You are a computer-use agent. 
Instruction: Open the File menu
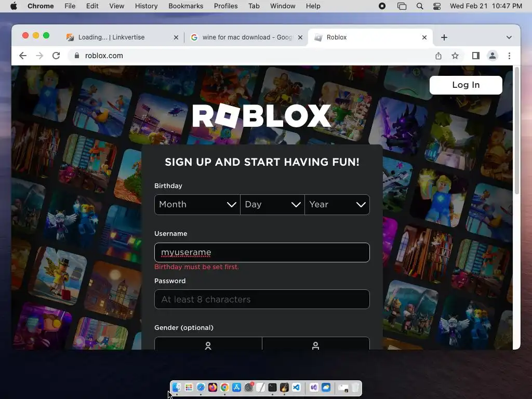(x=70, y=6)
